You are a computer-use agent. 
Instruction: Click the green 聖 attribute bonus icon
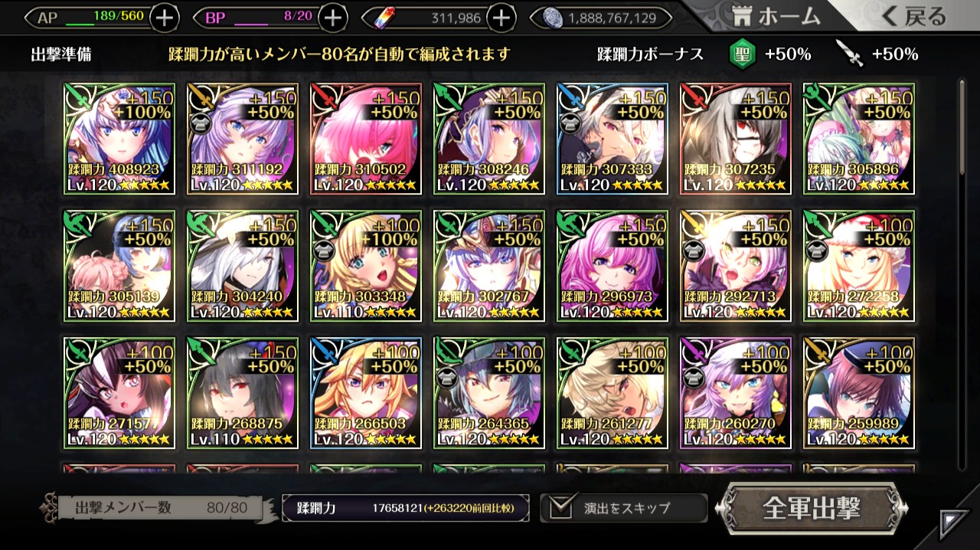(x=742, y=54)
